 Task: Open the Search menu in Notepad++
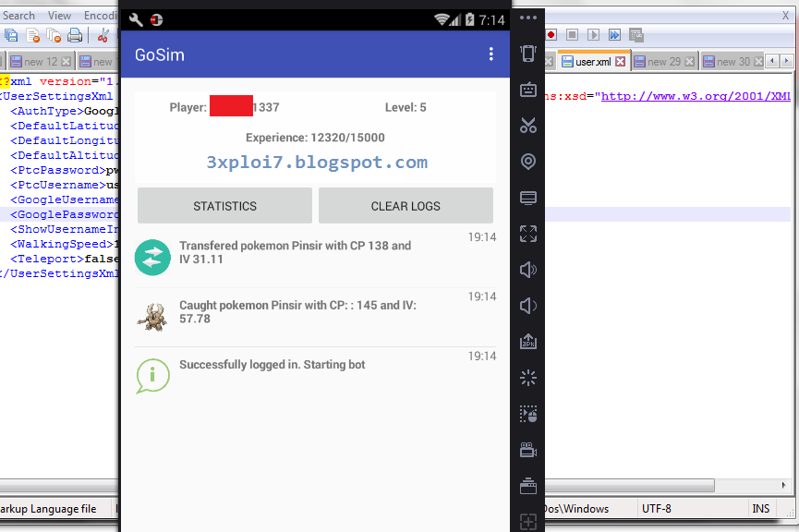(x=18, y=16)
